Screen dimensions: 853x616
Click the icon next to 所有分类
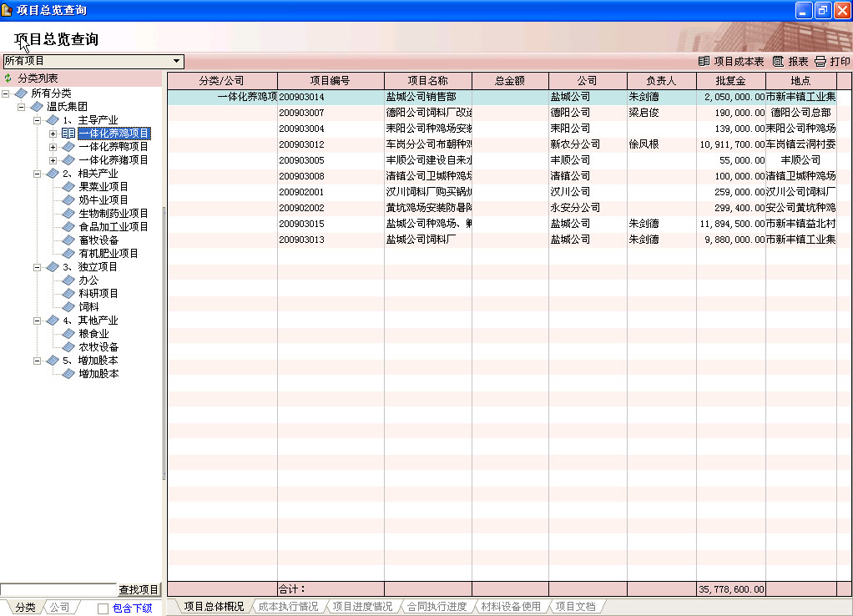click(x=21, y=93)
